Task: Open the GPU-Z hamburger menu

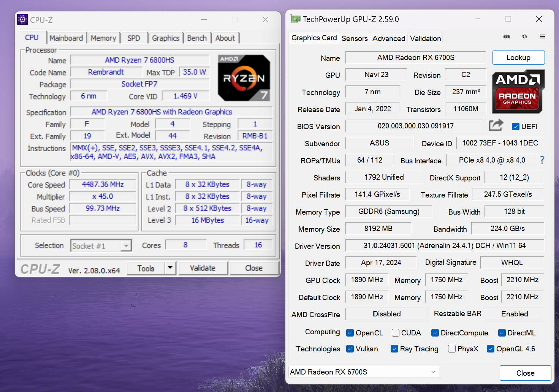Action: [x=542, y=36]
